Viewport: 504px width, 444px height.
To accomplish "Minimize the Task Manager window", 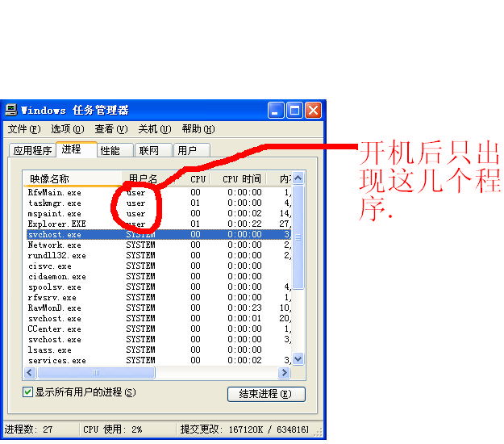I will tap(276, 111).
